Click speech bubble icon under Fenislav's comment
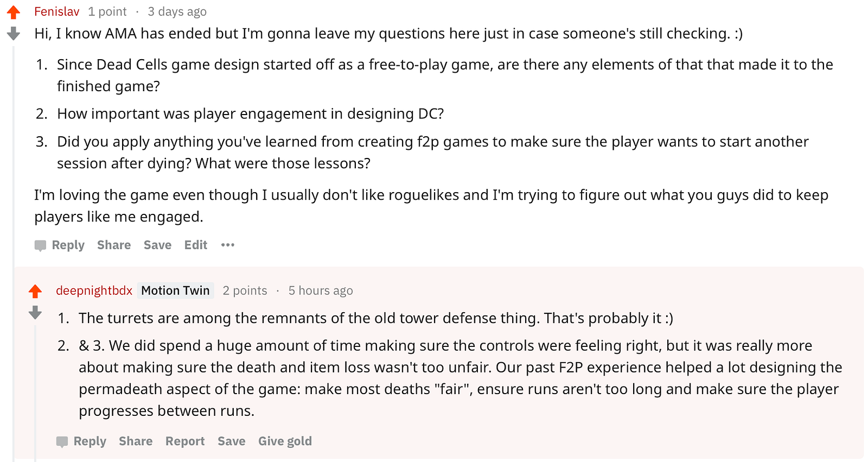Viewport: 868px width, 462px height. pos(40,245)
